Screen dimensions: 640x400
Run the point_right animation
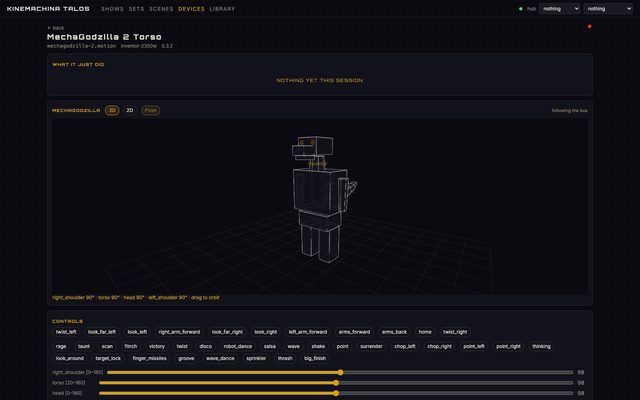tap(508, 346)
